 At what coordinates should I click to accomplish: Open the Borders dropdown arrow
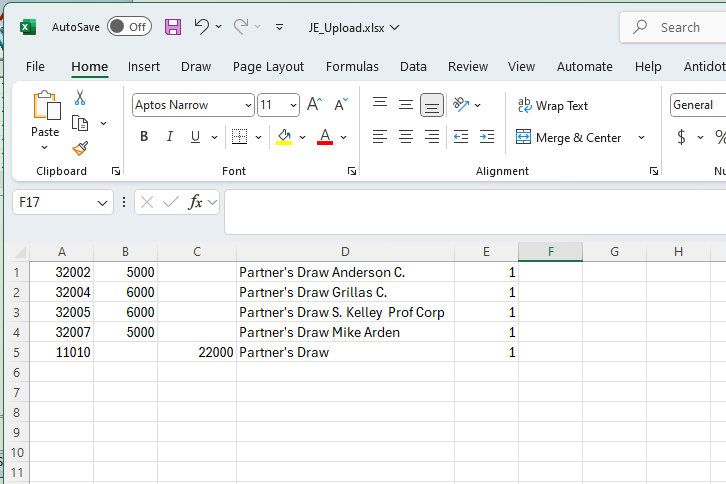[258, 137]
